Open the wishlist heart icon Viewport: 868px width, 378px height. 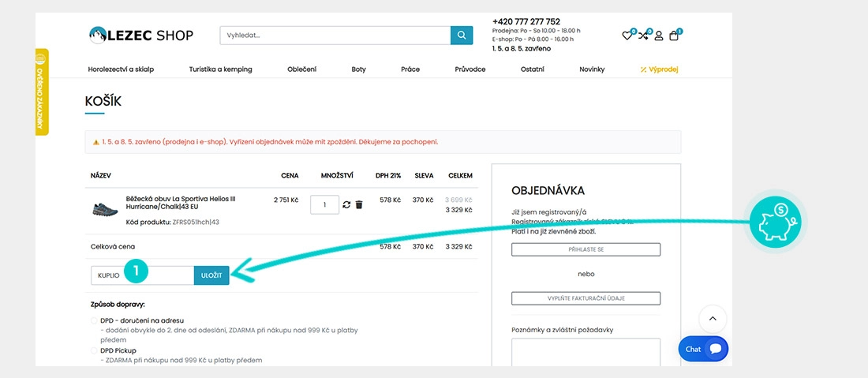(627, 36)
